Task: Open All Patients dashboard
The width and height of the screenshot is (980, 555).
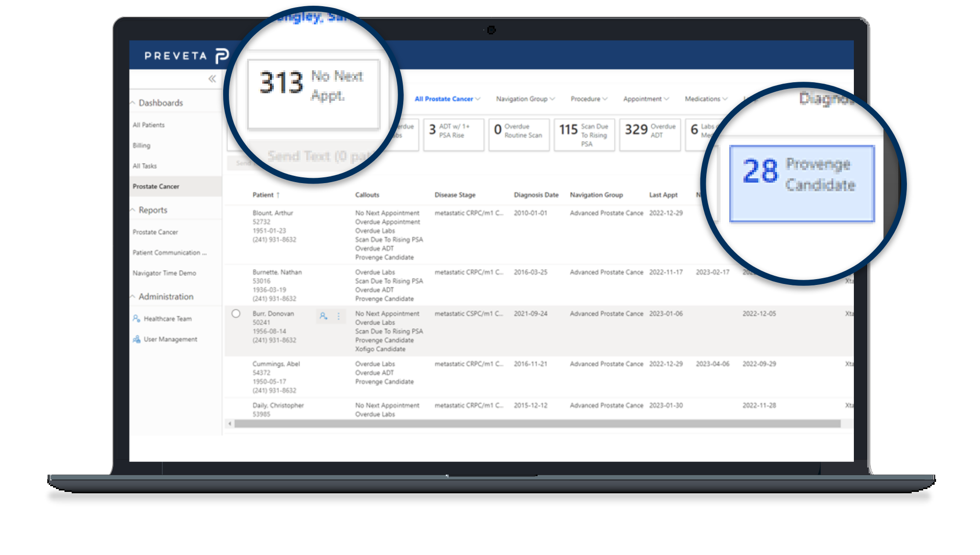Action: (149, 125)
